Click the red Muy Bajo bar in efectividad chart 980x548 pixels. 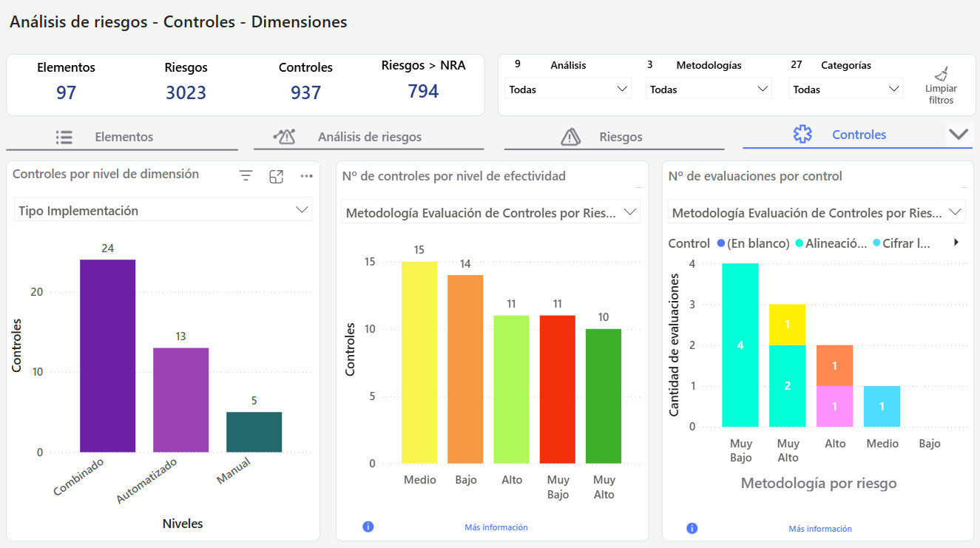point(558,389)
